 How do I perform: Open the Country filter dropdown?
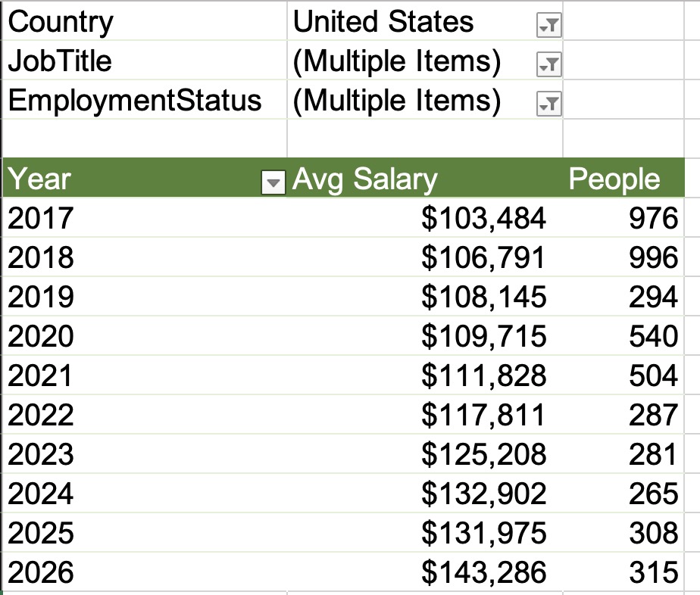coord(548,26)
